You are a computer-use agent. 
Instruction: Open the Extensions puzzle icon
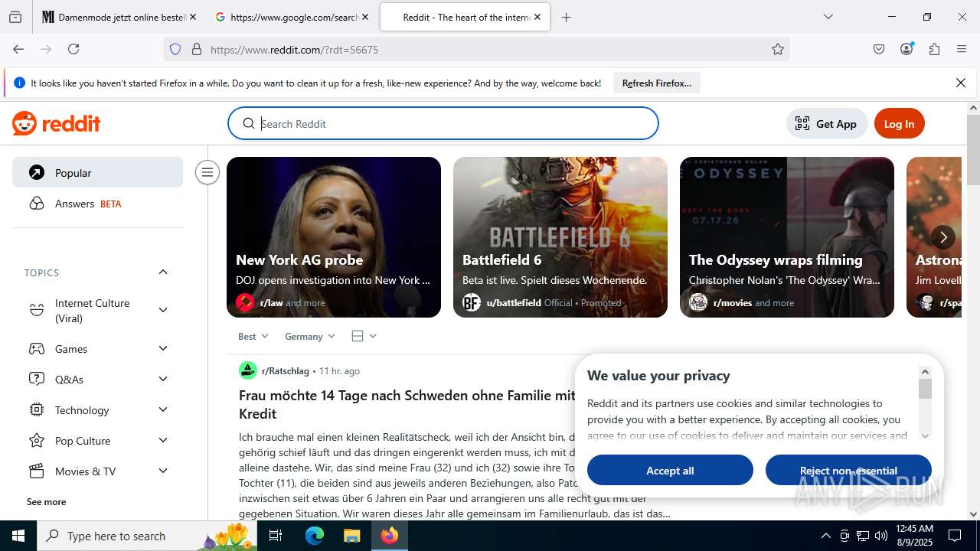[934, 49]
